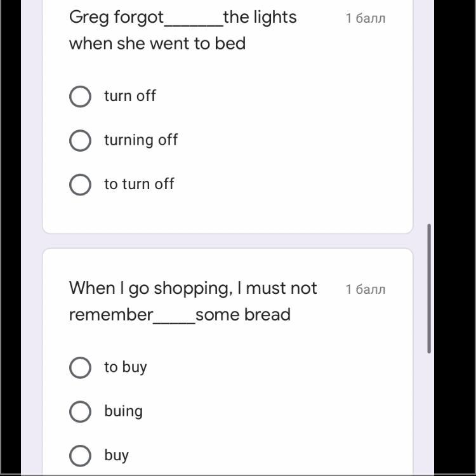This screenshot has height=476, width=476.
Task: Click the 'to buy' answer label text
Action: (x=126, y=367)
